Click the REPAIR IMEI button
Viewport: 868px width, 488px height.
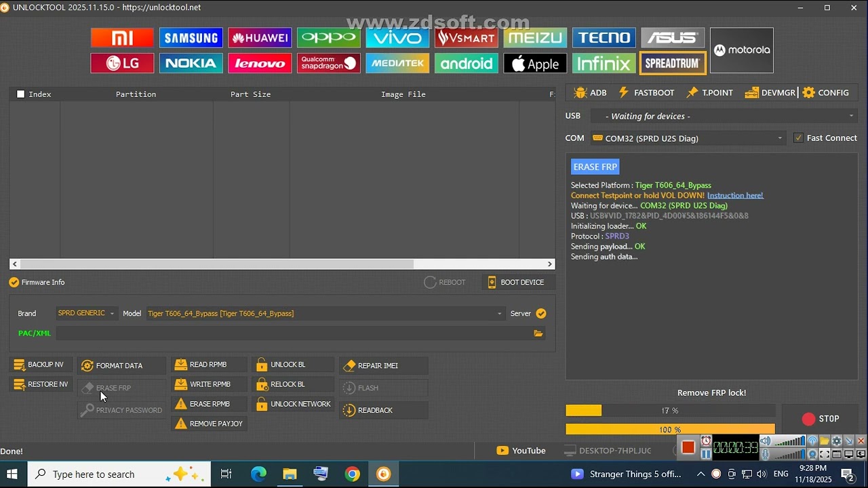pos(384,366)
